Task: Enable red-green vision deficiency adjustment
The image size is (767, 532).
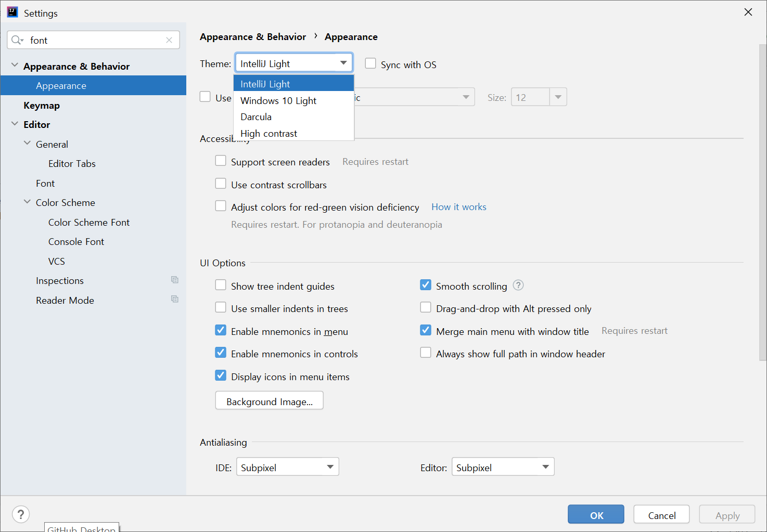Action: click(221, 206)
